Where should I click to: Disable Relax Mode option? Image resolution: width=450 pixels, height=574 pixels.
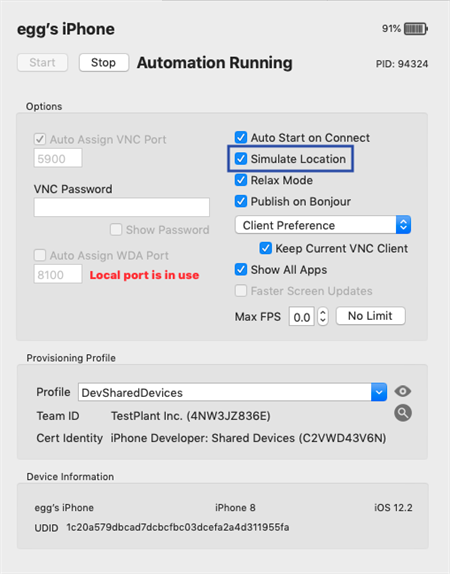click(241, 180)
